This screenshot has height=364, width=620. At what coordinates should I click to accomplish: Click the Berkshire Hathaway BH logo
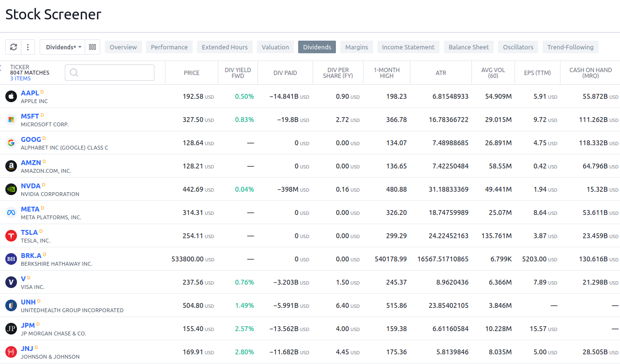[x=11, y=259]
